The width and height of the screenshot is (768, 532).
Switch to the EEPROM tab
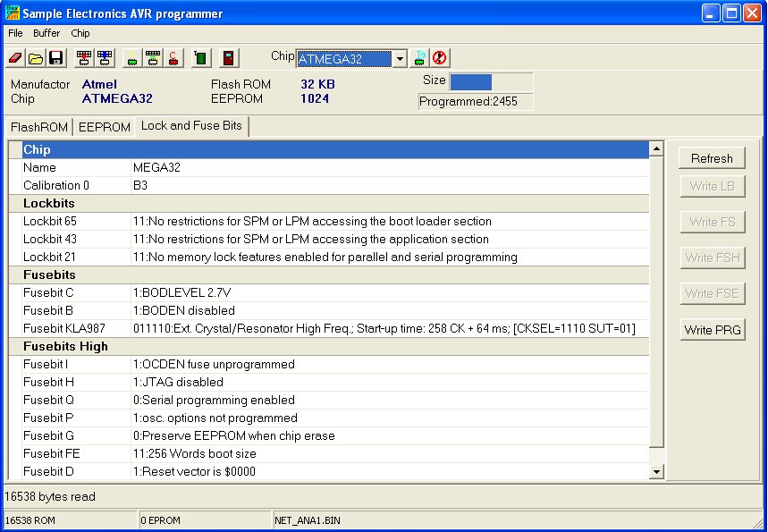tap(104, 127)
